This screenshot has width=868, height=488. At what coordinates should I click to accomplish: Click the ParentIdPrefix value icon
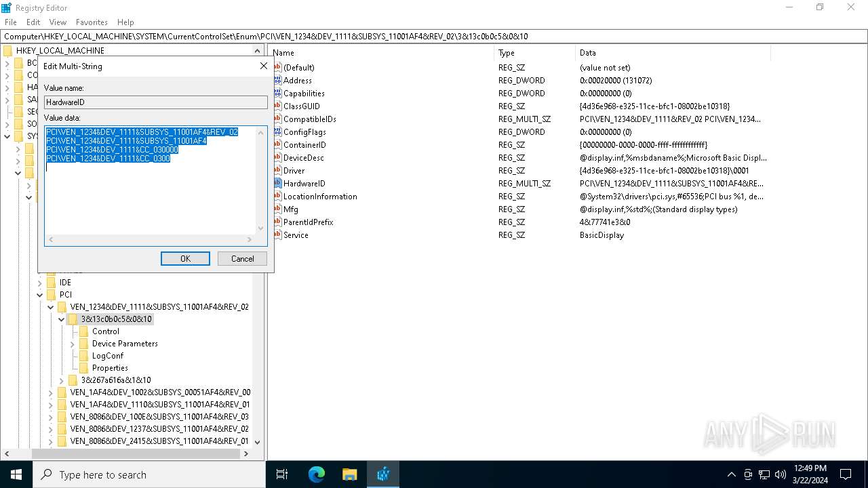277,222
